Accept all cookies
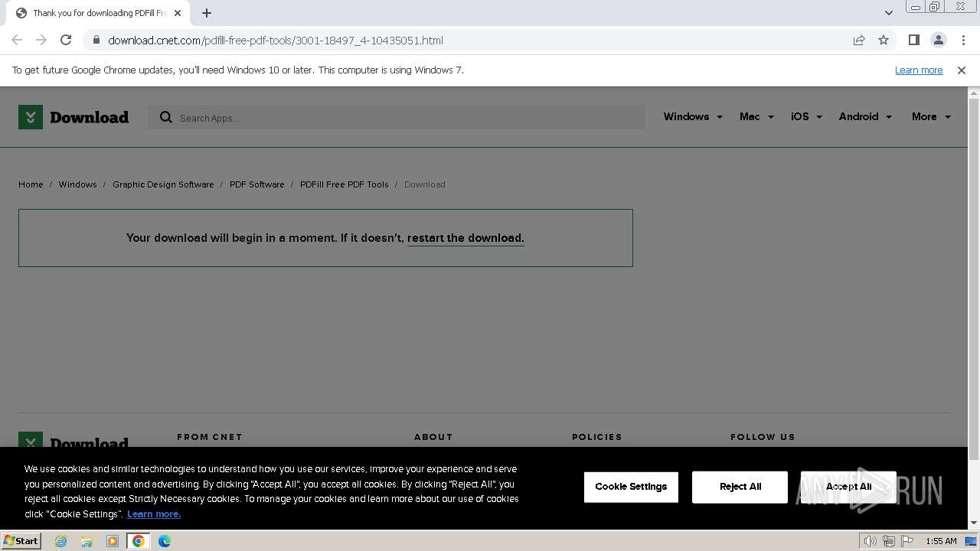Viewport: 980px width, 551px height. pyautogui.click(x=848, y=487)
